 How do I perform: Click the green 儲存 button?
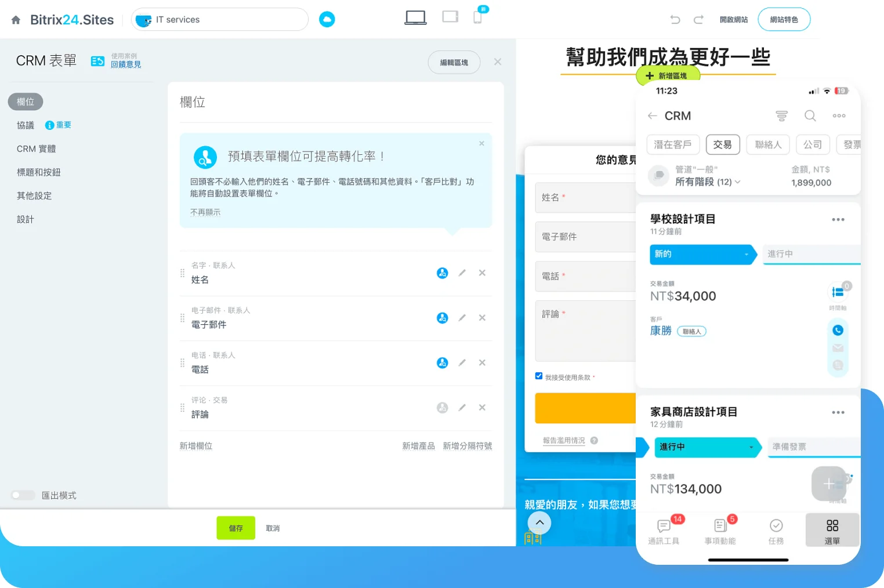click(x=236, y=528)
